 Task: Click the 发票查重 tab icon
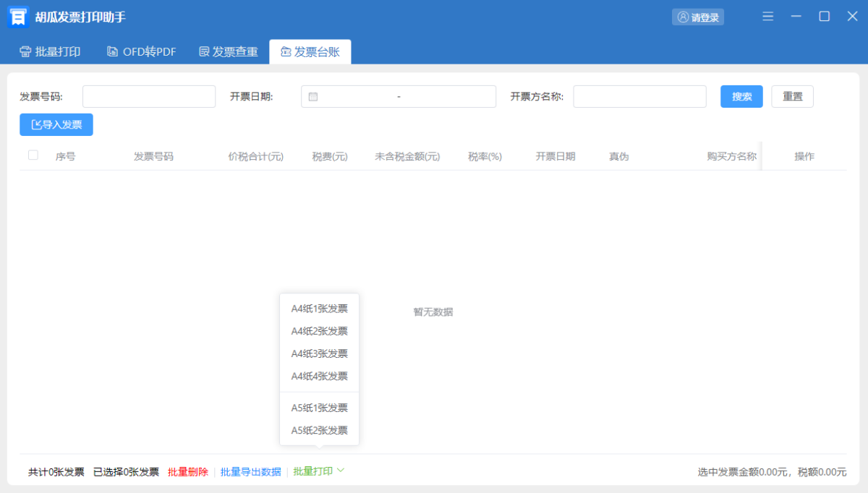(204, 51)
